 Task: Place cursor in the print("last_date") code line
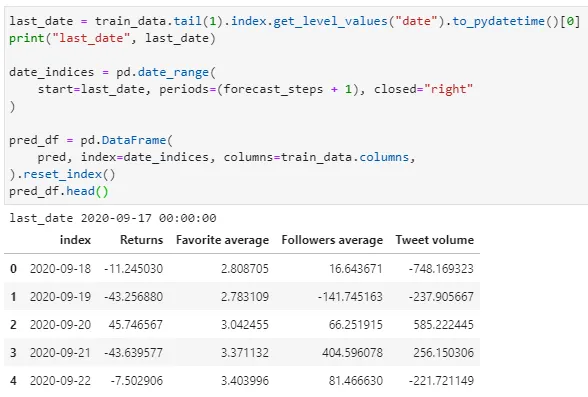click(x=112, y=38)
